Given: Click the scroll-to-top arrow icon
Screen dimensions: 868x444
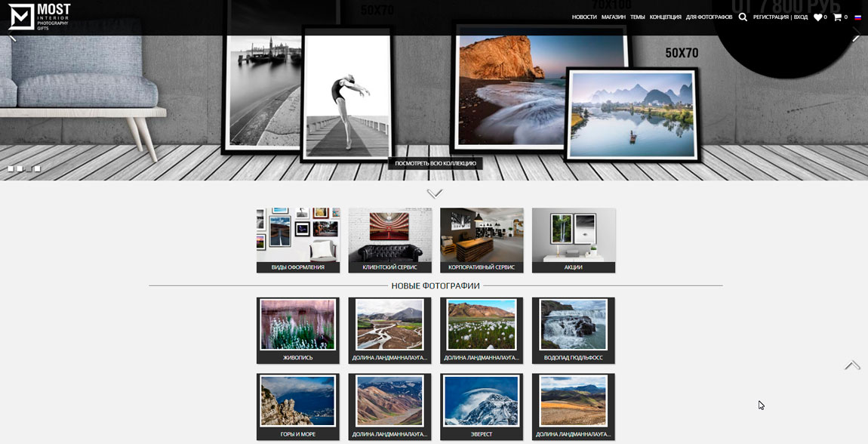Looking at the screenshot, I should point(852,365).
